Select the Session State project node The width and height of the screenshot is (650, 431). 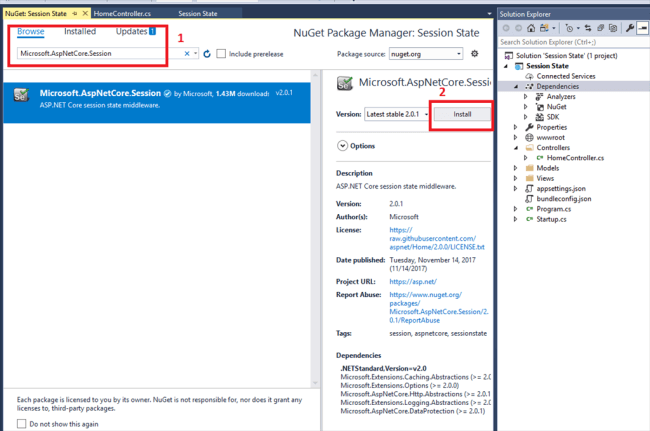(547, 66)
